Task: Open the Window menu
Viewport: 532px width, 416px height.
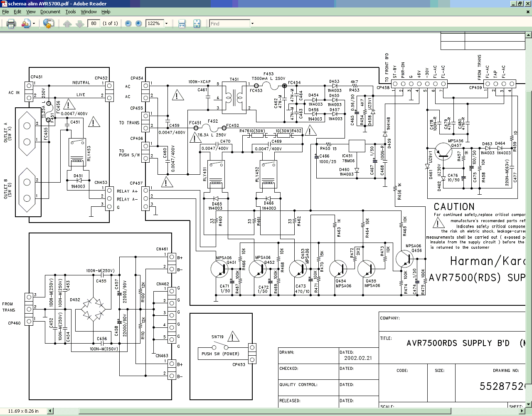Action: pos(89,12)
